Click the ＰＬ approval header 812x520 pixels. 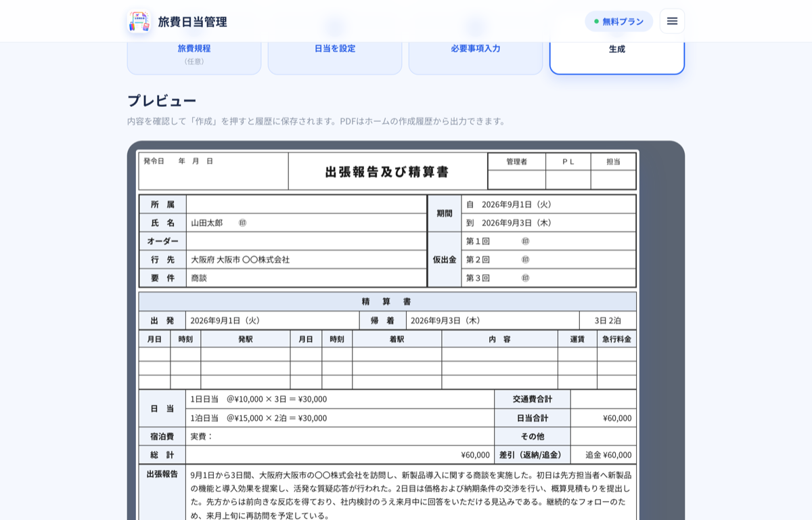pyautogui.click(x=568, y=161)
